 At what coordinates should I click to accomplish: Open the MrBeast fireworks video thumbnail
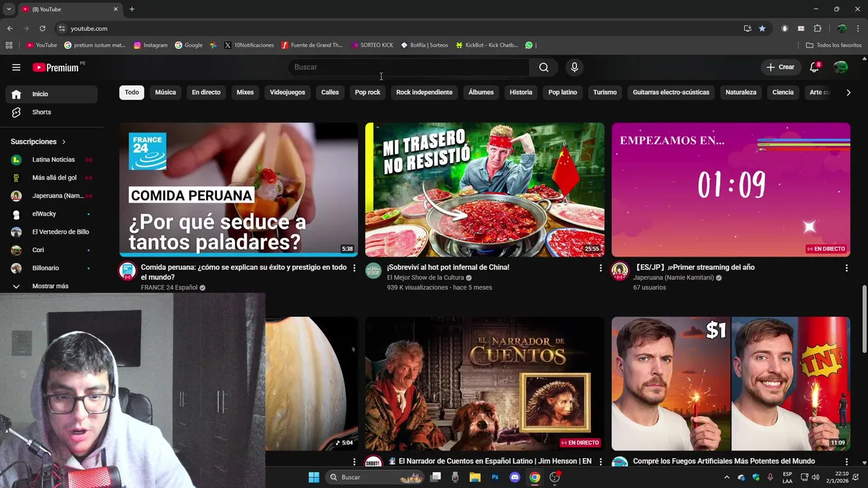(x=731, y=384)
